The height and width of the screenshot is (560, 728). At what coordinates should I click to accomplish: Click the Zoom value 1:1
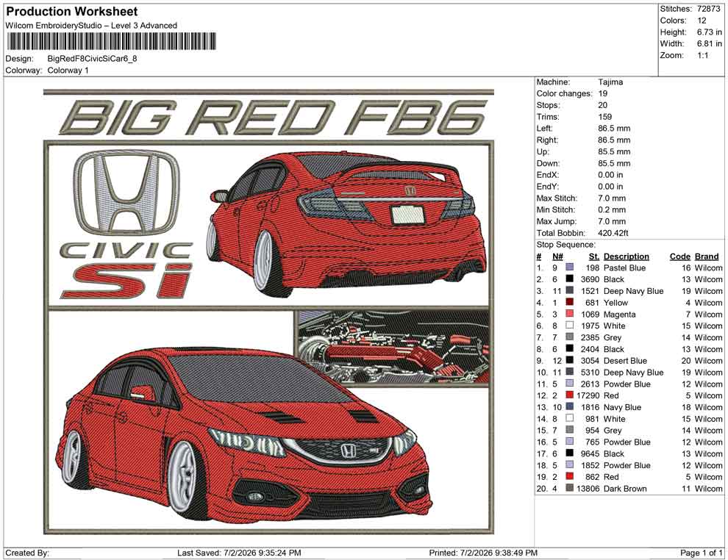[x=702, y=55]
